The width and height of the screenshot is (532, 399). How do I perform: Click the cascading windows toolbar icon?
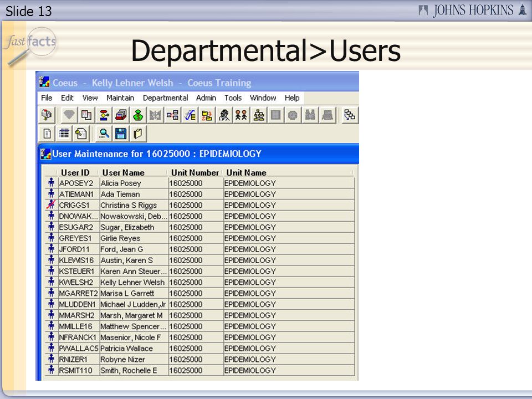click(350, 115)
